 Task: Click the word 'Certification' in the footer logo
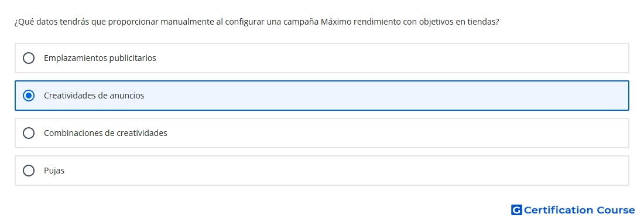coord(559,210)
